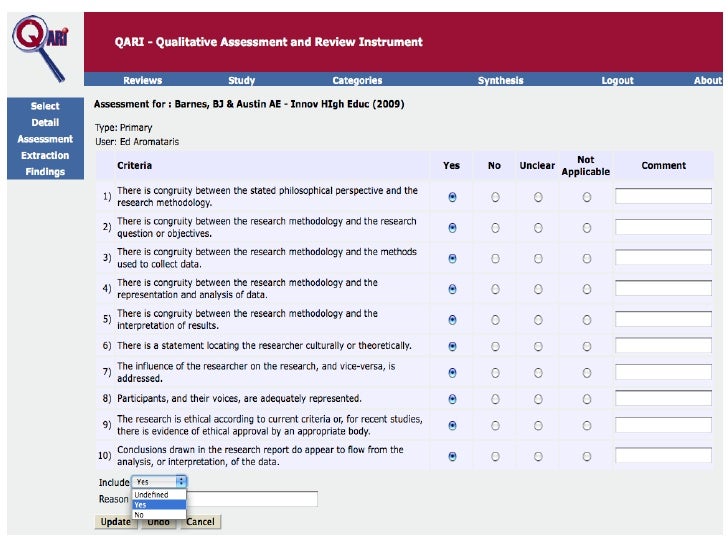Viewport: 728px width, 546px height.
Task: Mark criterion 7 as Not Applicable
Action: click(x=587, y=373)
